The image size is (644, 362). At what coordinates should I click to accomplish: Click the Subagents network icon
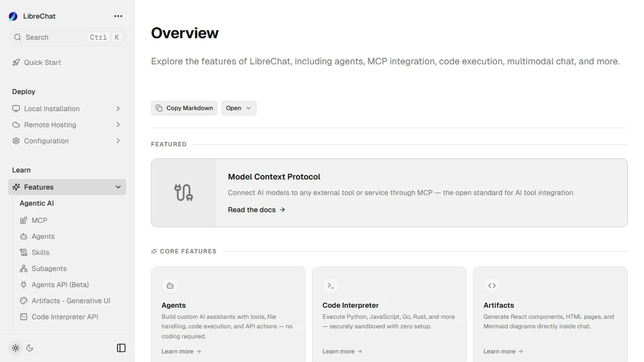coord(24,268)
